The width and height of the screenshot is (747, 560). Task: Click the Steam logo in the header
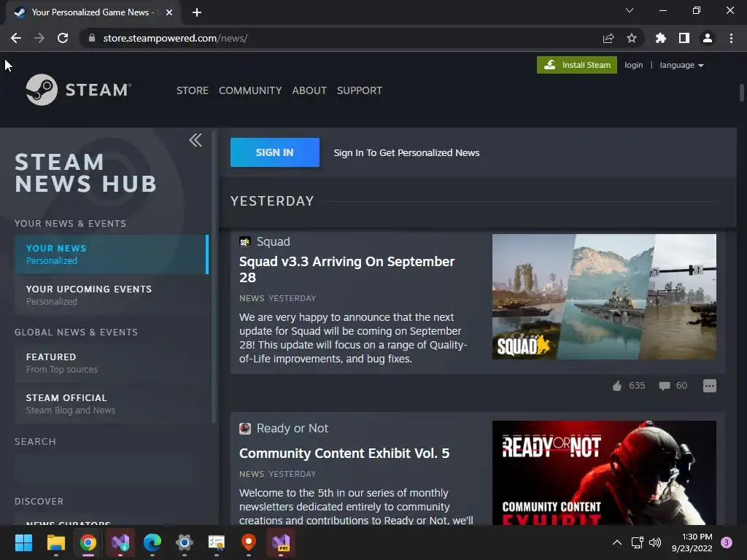point(79,90)
